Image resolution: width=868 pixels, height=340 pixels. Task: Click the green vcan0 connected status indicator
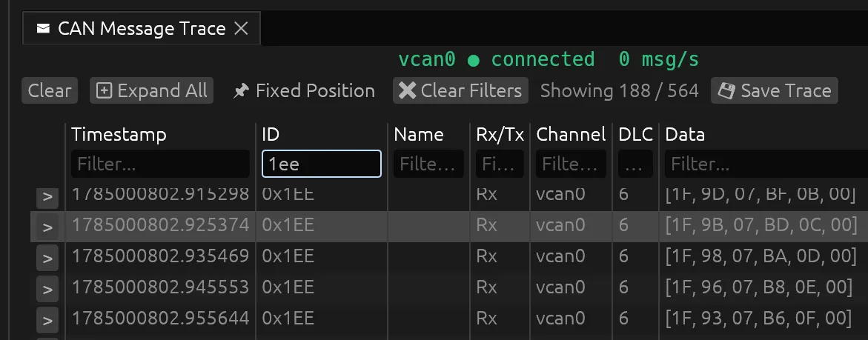[x=474, y=60]
